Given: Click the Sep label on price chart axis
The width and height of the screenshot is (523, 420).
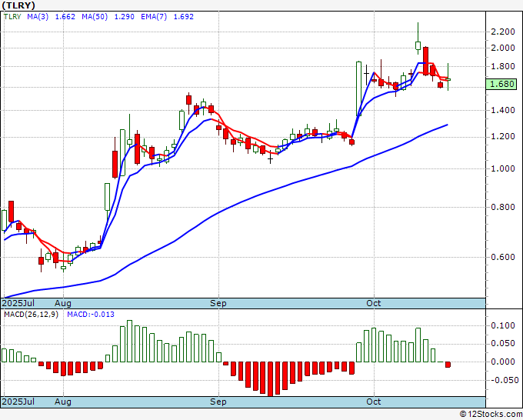Looking at the screenshot, I should pos(218,303).
